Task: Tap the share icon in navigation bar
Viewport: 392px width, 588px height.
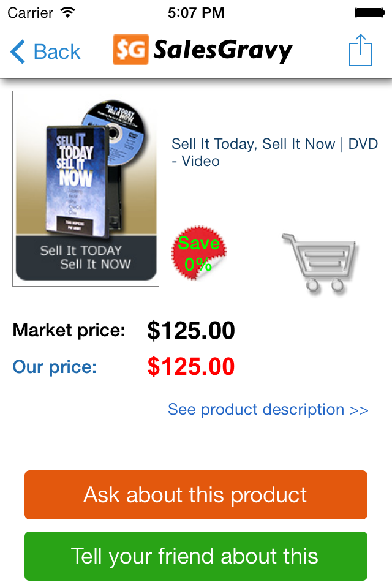Action: tap(361, 50)
